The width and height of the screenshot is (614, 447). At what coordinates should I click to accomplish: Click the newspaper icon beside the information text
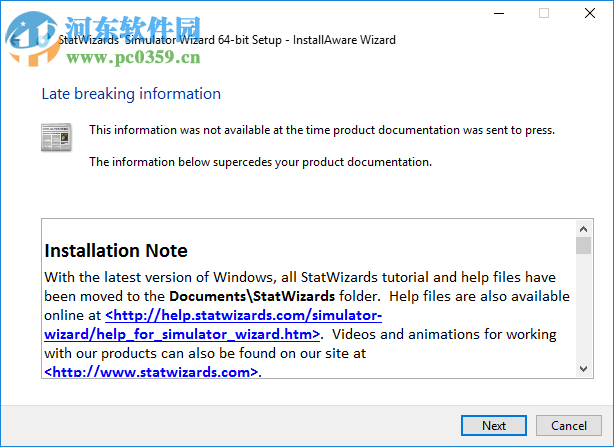tap(56, 137)
